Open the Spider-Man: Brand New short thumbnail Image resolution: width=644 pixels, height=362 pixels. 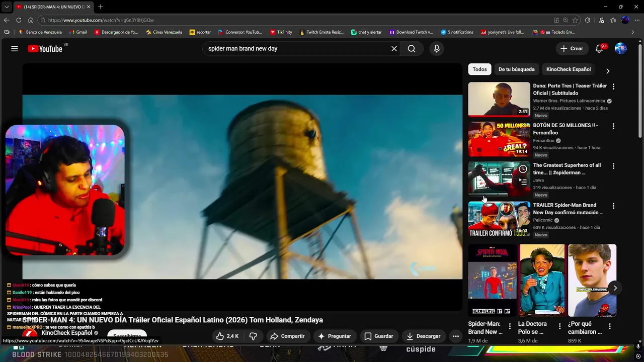(493, 281)
